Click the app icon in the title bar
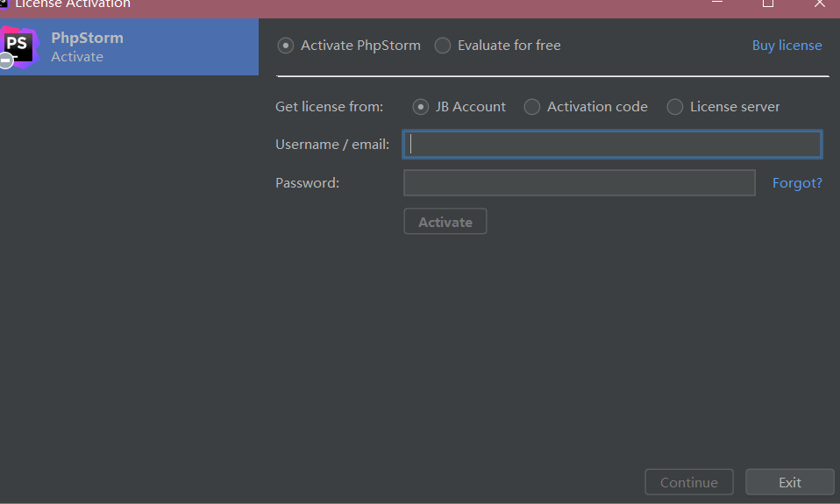 click(x=4, y=4)
